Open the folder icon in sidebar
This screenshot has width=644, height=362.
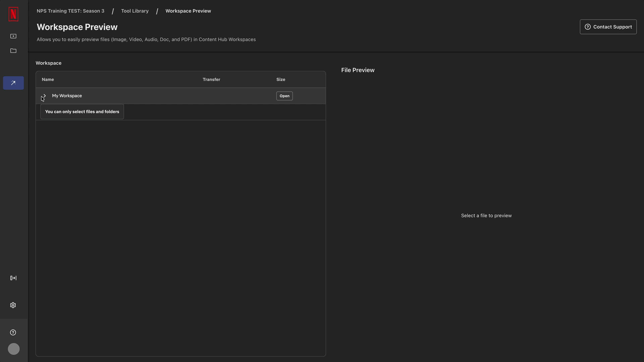pos(13,51)
